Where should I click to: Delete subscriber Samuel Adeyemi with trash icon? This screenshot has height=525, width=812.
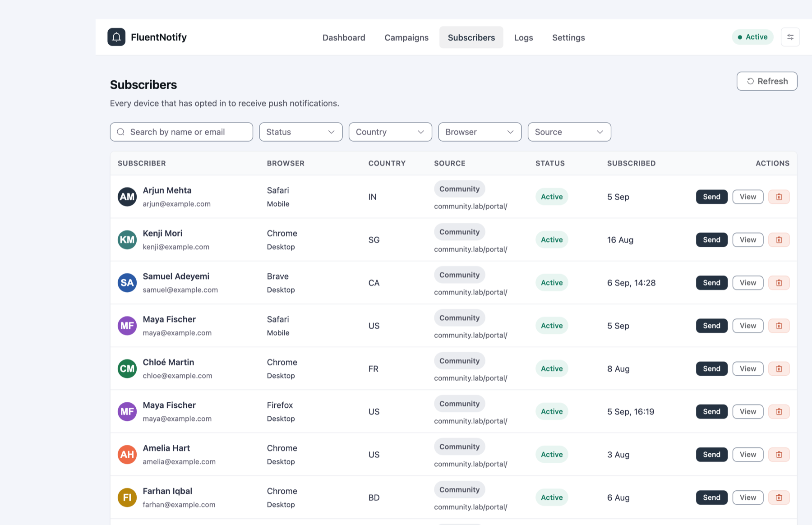click(x=779, y=283)
